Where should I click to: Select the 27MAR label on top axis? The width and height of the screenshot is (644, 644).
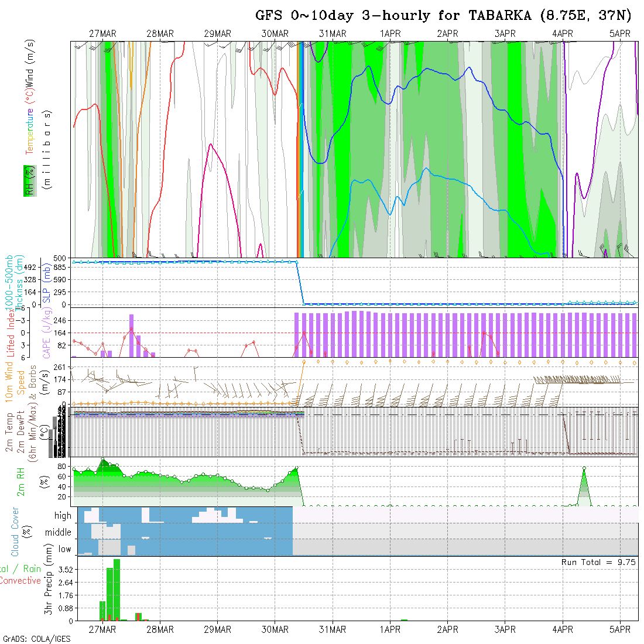(x=102, y=34)
